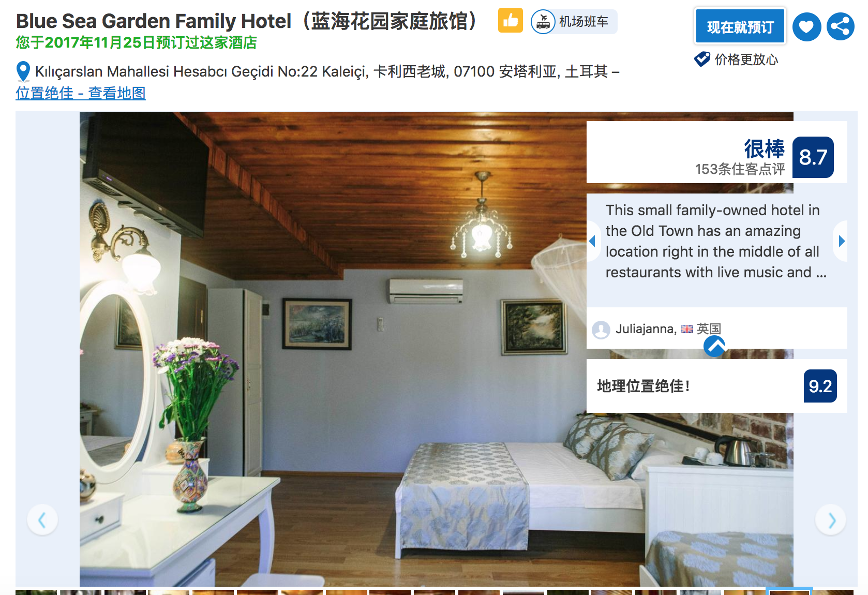This screenshot has height=595, width=868.
Task: Save hotel with the heart icon
Action: (806, 27)
